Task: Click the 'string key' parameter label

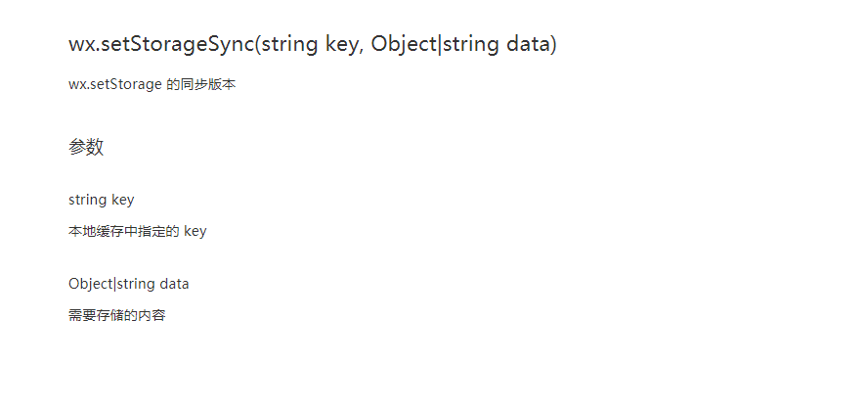Action: tap(102, 200)
